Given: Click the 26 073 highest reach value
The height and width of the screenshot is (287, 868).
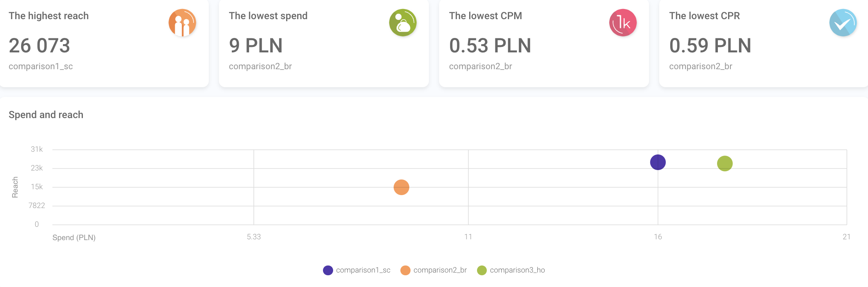Looking at the screenshot, I should point(39,45).
